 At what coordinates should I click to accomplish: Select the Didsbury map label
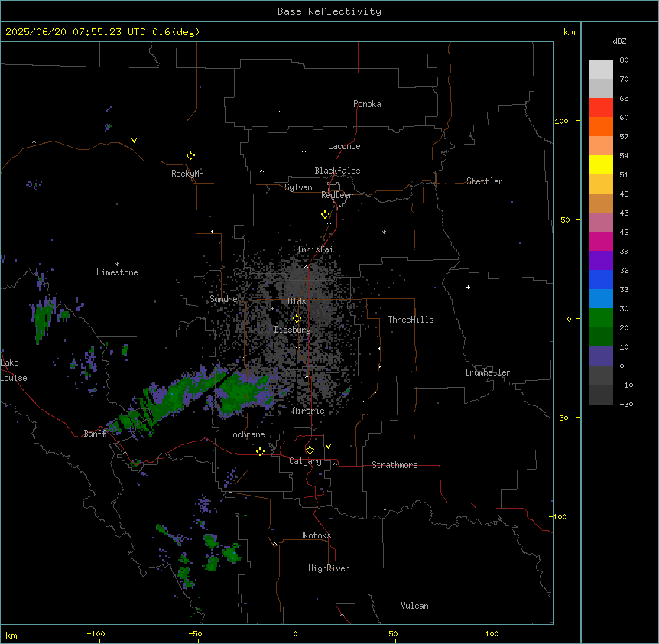(x=293, y=330)
